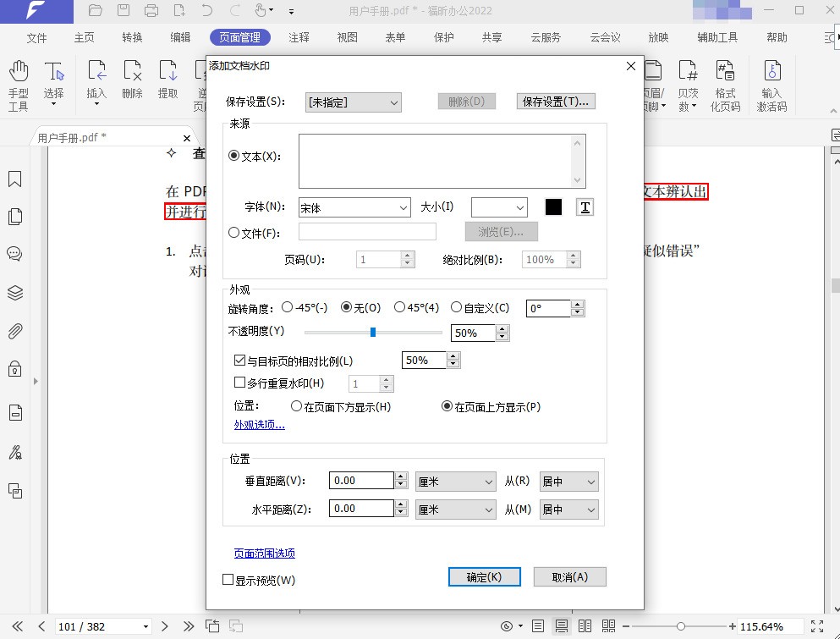Open bookmarks panel in left sidebar
This screenshot has height=639, width=840.
click(x=15, y=179)
